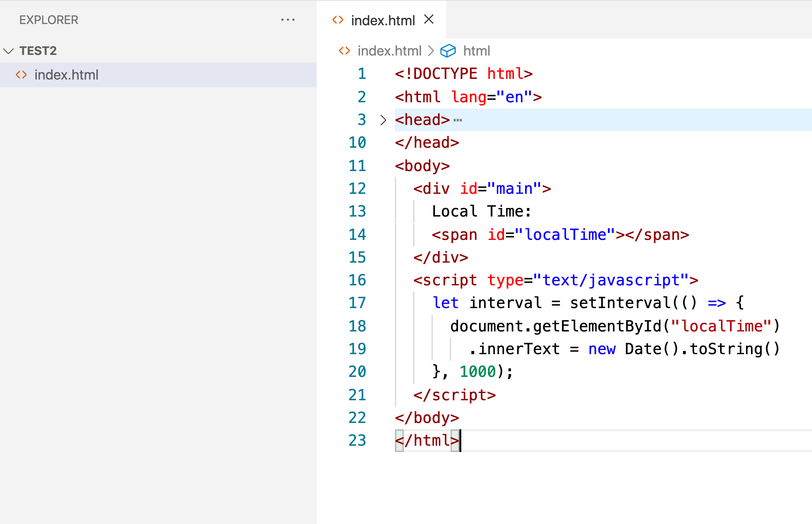The height and width of the screenshot is (524, 812).
Task: Click the document.getElementById code on line 18
Action: click(615, 326)
